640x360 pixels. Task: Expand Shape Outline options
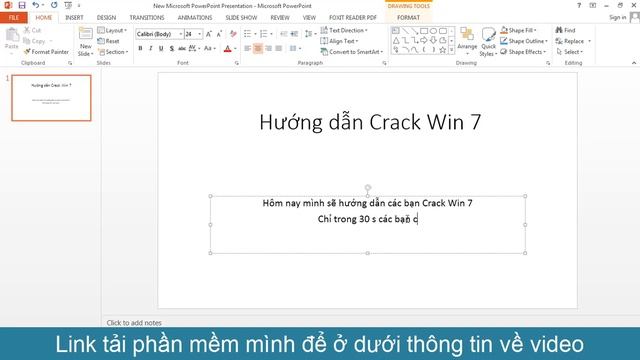point(524,41)
